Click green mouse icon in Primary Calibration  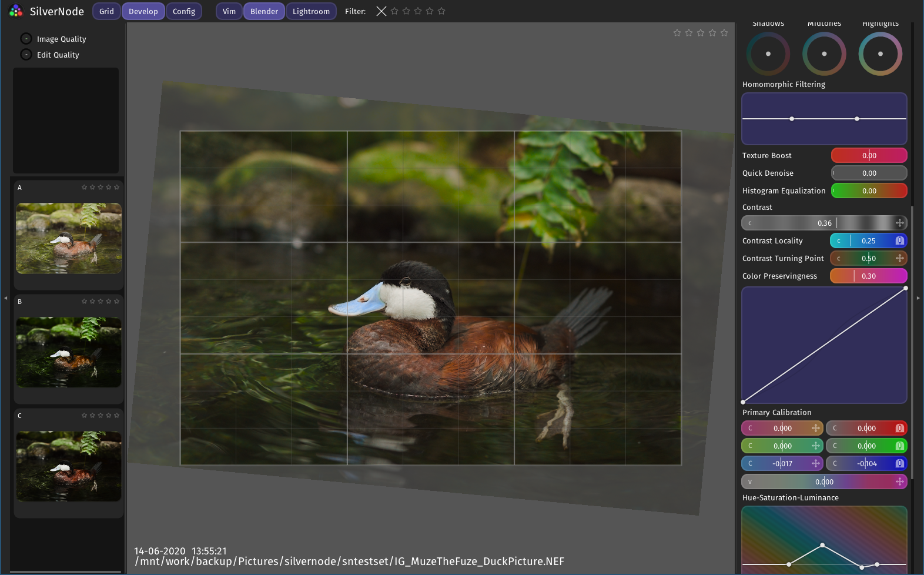[899, 446]
